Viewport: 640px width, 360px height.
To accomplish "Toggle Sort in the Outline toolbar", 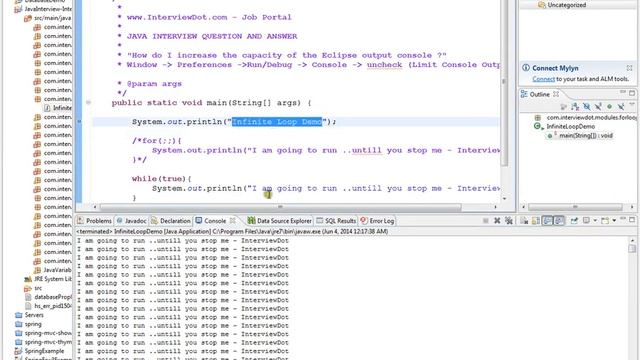I will coord(574,107).
